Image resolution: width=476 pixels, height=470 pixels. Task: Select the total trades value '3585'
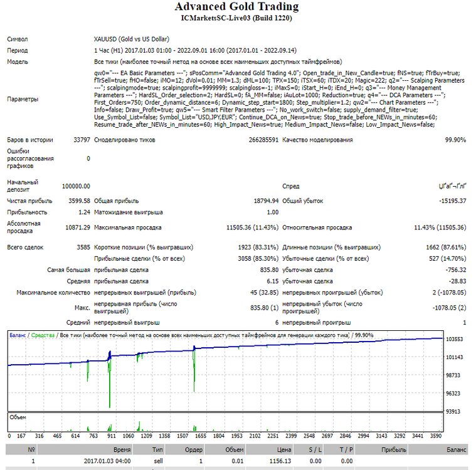pyautogui.click(x=83, y=248)
